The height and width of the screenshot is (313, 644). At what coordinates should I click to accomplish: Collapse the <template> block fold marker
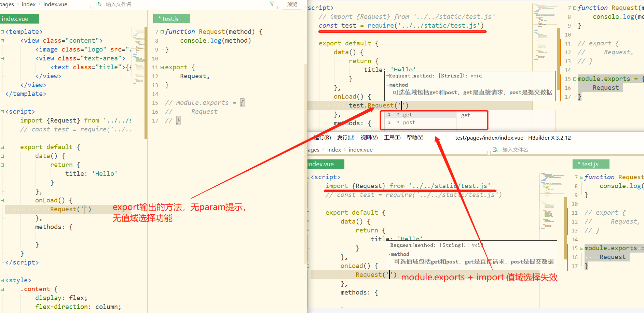(2, 32)
